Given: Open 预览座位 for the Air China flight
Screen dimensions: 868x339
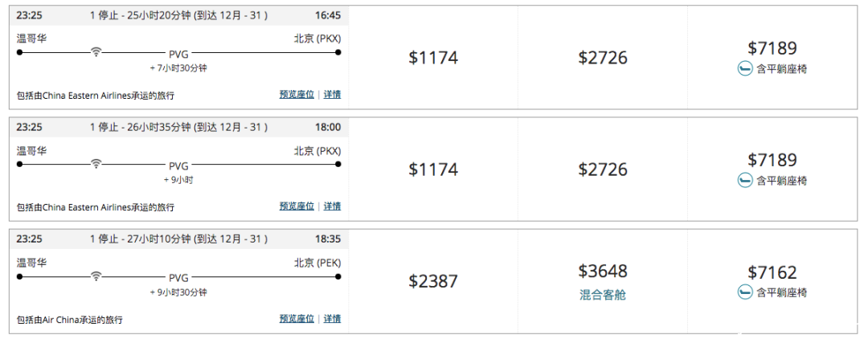Looking at the screenshot, I should [297, 319].
